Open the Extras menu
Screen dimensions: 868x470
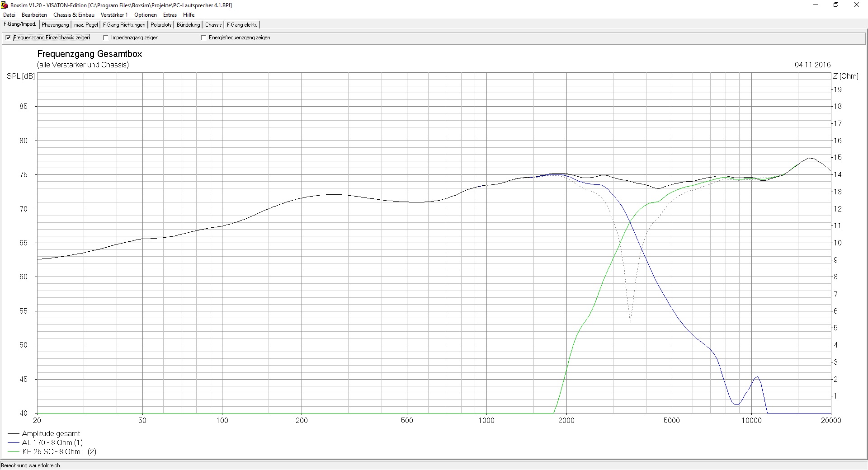[x=170, y=15]
